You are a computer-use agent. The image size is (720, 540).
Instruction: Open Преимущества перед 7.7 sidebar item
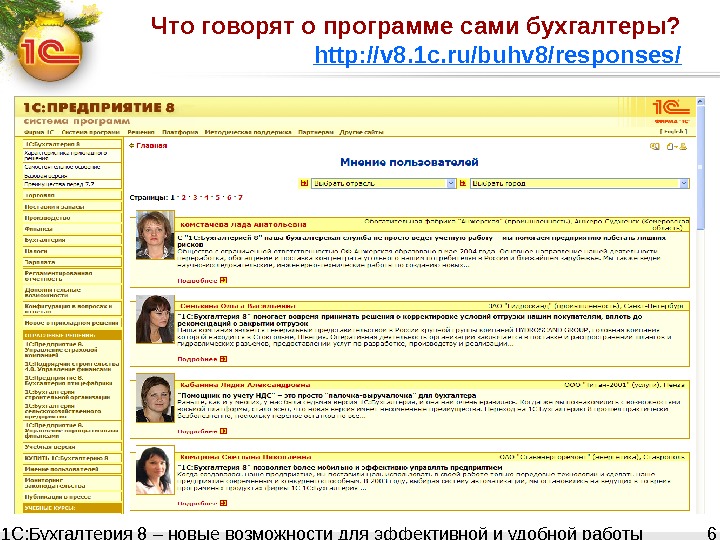tap(73, 184)
